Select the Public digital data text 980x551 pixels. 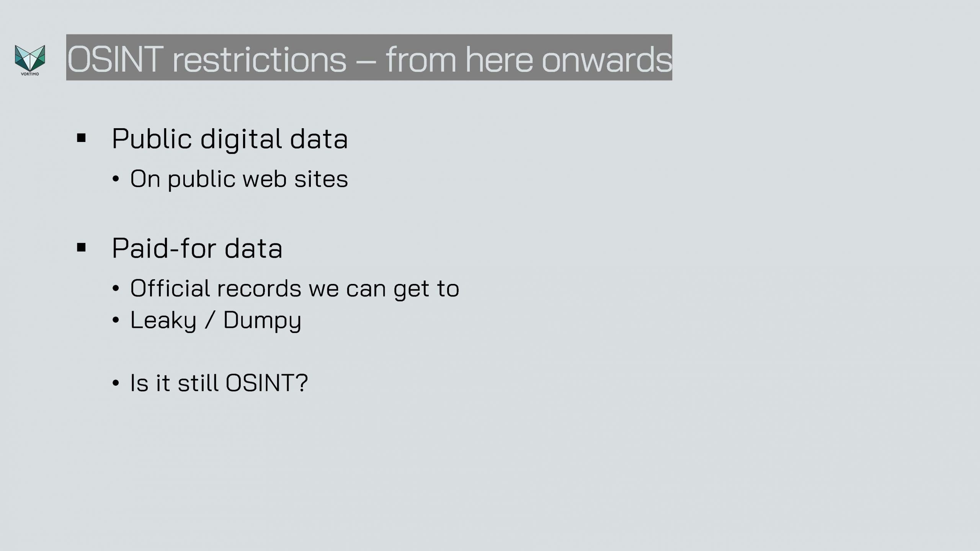point(230,138)
